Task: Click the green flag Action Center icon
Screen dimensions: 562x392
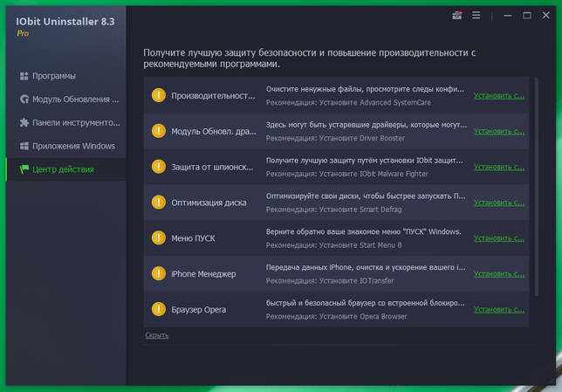Action: click(x=24, y=169)
